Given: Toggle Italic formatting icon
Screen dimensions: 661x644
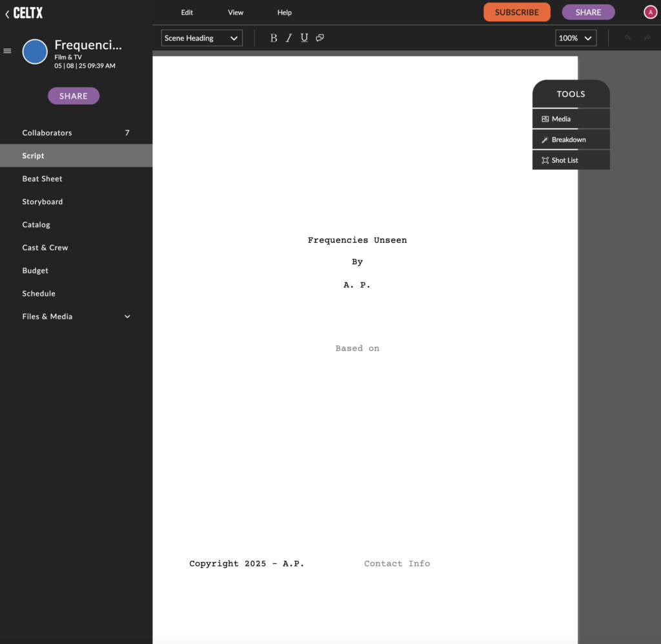Looking at the screenshot, I should [x=289, y=38].
